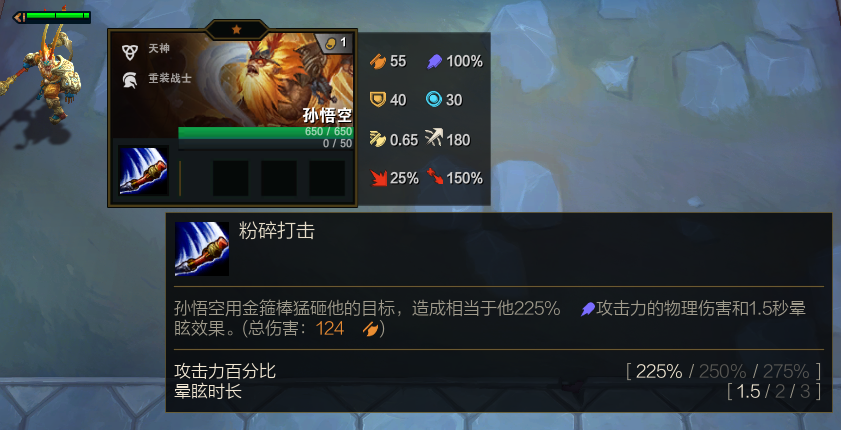Click the green 650 / 650 health bar
841x430 pixels.
click(x=265, y=132)
